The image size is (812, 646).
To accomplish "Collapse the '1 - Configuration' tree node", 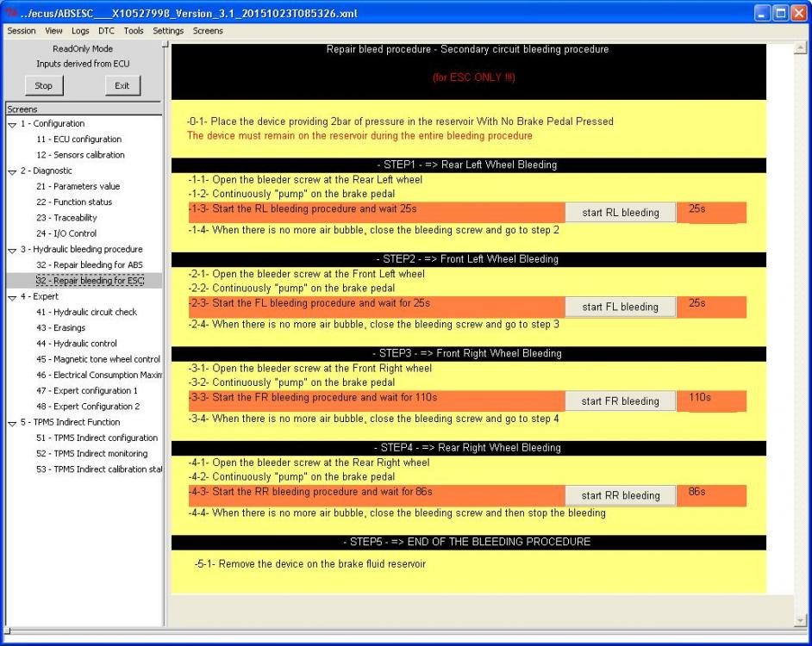I will click(12, 124).
